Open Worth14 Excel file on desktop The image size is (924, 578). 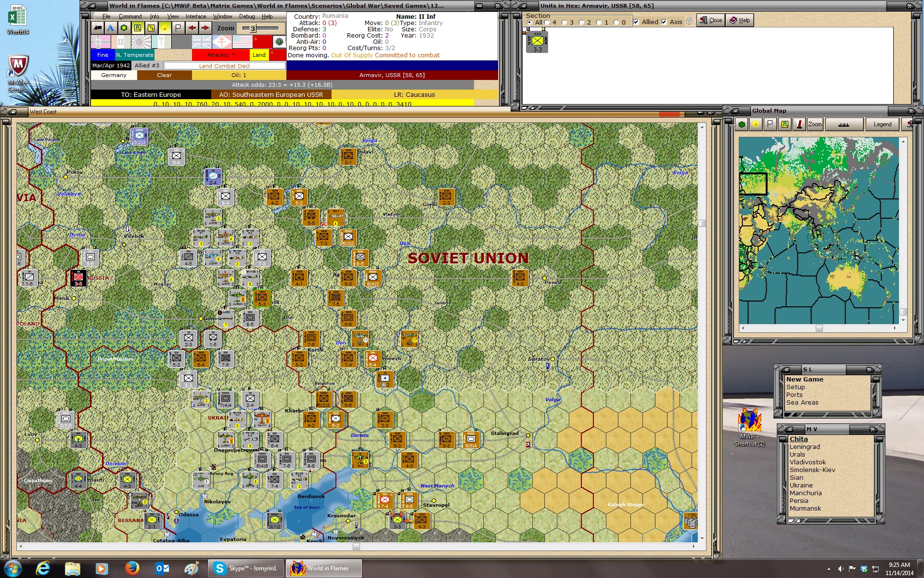(18, 20)
